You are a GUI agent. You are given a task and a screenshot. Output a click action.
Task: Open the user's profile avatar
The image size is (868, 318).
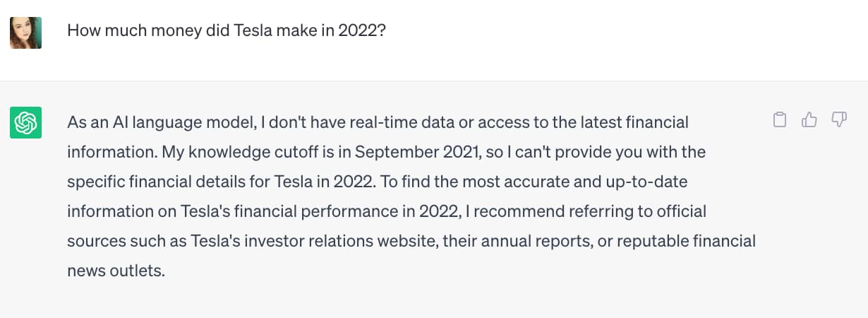pyautogui.click(x=25, y=33)
